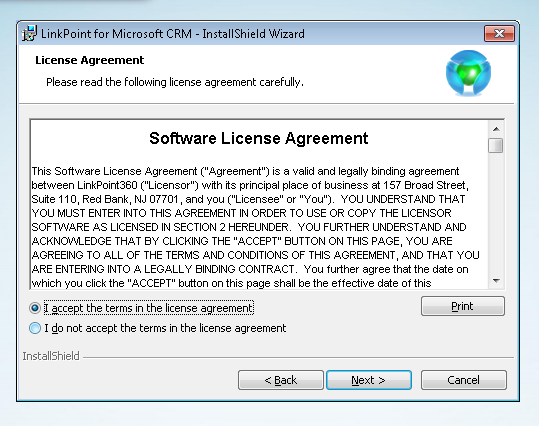539x426 pixels.
Task: Select the accept terms radio button
Action: (35, 308)
